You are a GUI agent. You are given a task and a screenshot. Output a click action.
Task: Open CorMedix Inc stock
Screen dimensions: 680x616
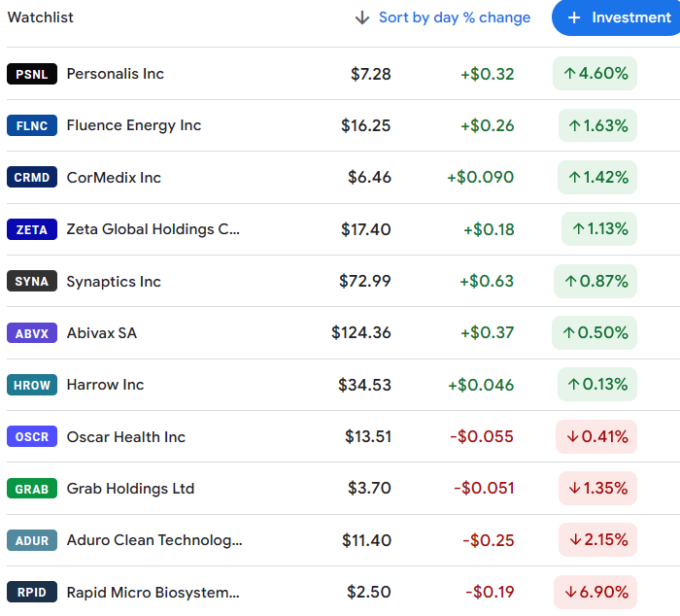[114, 178]
